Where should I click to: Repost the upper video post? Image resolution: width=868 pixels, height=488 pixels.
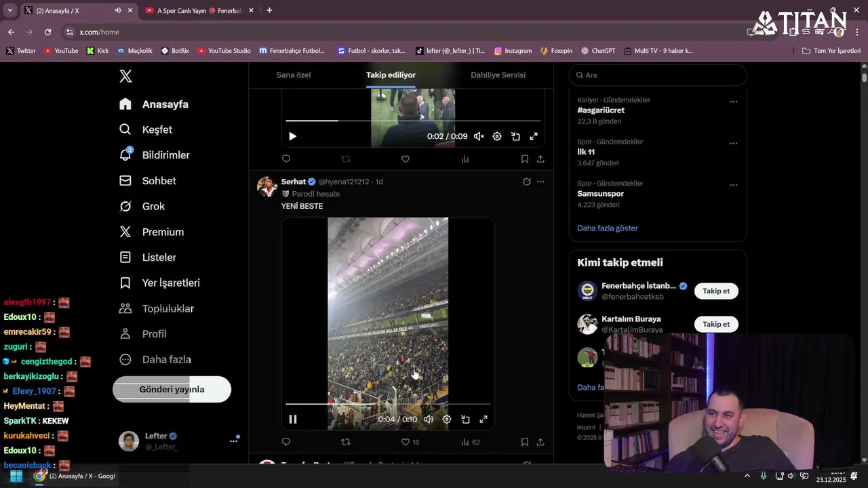(346, 159)
